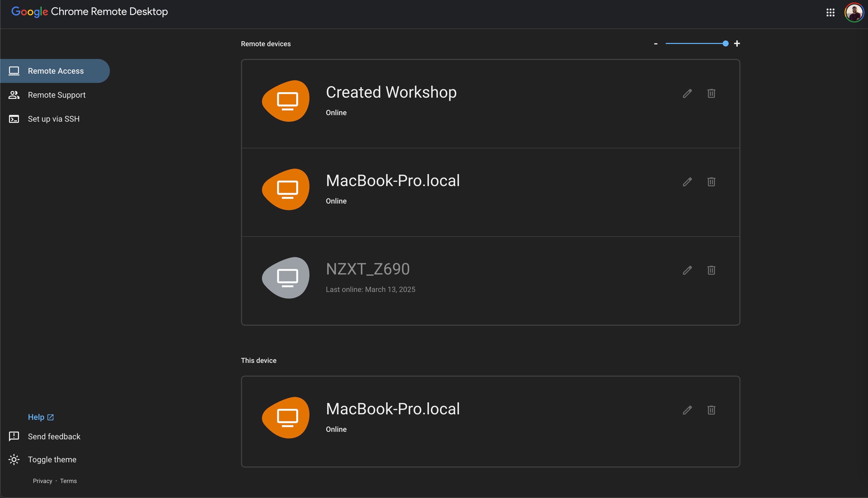Edit the Created Workshop device name
Viewport: 868px width, 498px height.
[687, 93]
